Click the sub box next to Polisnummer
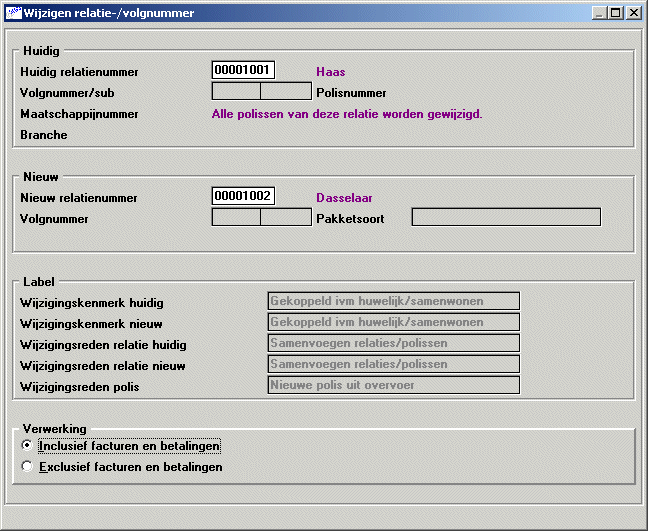 coord(286,92)
